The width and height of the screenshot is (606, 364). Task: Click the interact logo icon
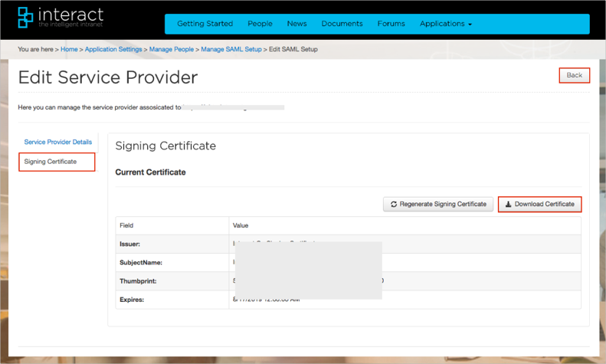pyautogui.click(x=26, y=17)
